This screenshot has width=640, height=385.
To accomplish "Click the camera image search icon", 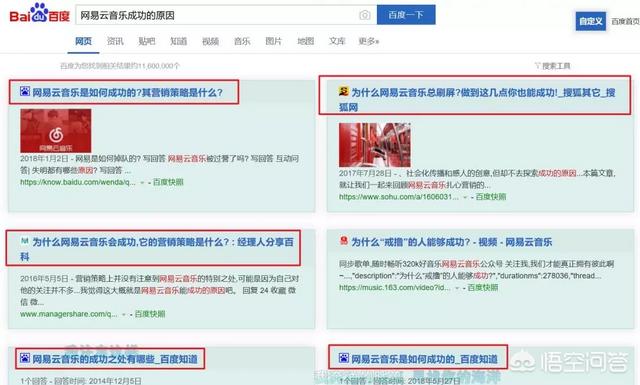I will coord(364,15).
